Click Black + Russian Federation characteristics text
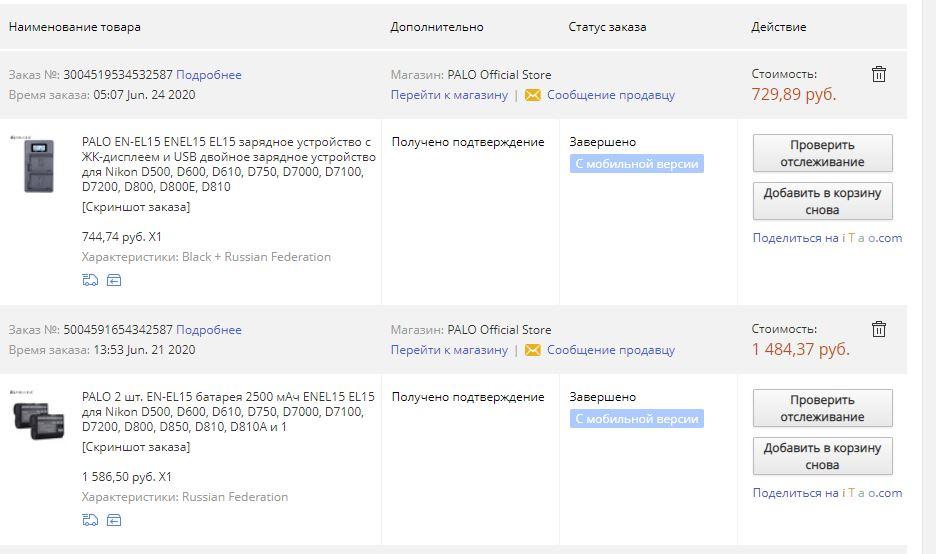This screenshot has height=554, width=936. tap(256, 257)
